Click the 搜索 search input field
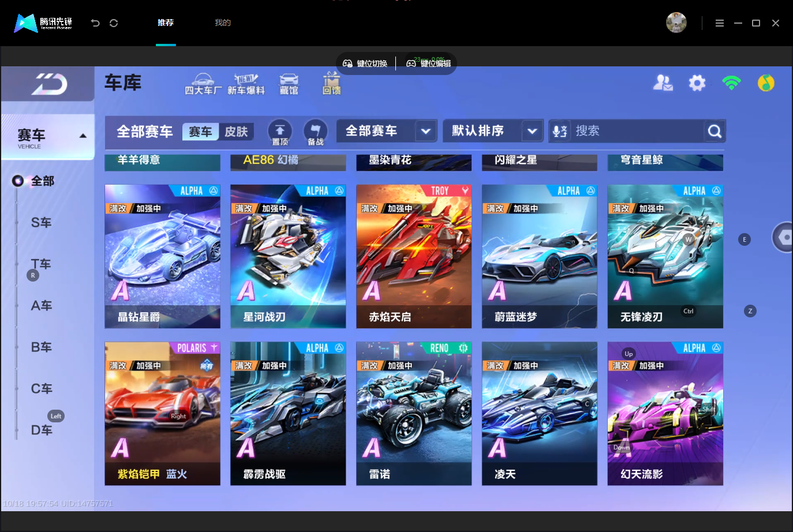Screen dimensions: 793x532 (x=637, y=132)
